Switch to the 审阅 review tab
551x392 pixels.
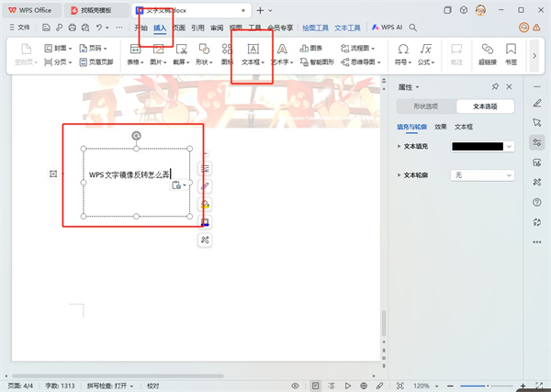[x=217, y=28]
